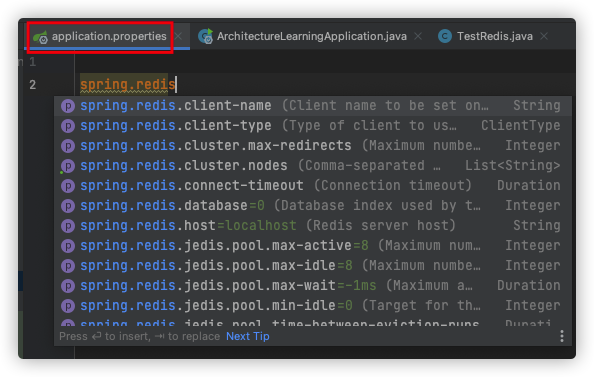594x377 pixels.
Task: Click line number 2 in the gutter
Action: pos(33,84)
